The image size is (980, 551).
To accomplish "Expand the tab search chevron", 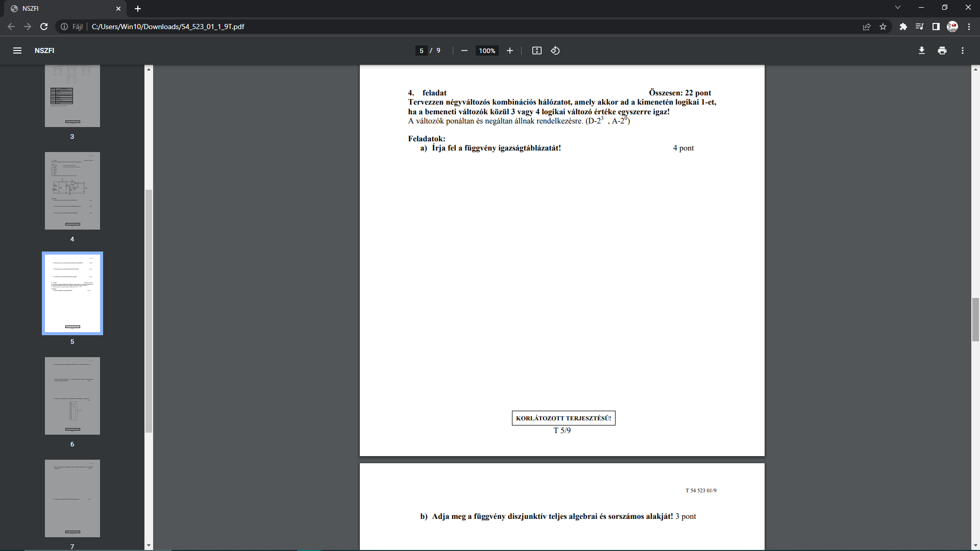I will click(897, 8).
